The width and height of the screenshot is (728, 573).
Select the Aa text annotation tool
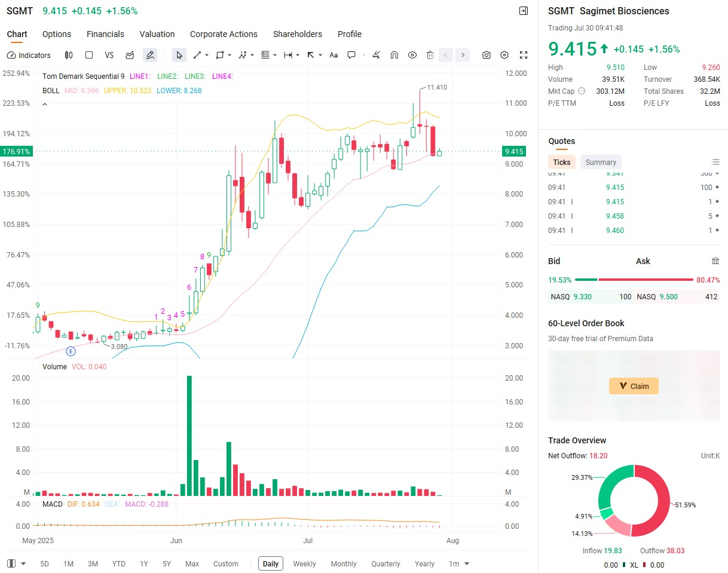click(x=334, y=55)
